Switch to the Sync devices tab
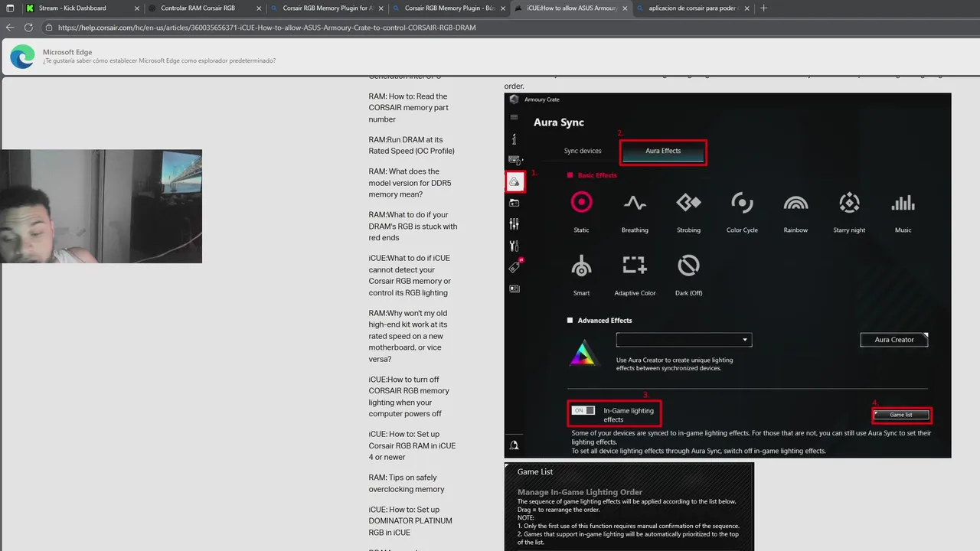Screen dimensions: 980x551 click(x=583, y=151)
